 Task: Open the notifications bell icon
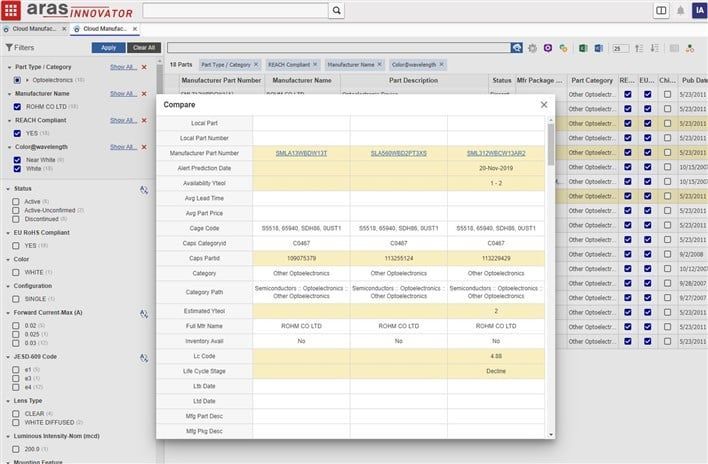coord(680,10)
